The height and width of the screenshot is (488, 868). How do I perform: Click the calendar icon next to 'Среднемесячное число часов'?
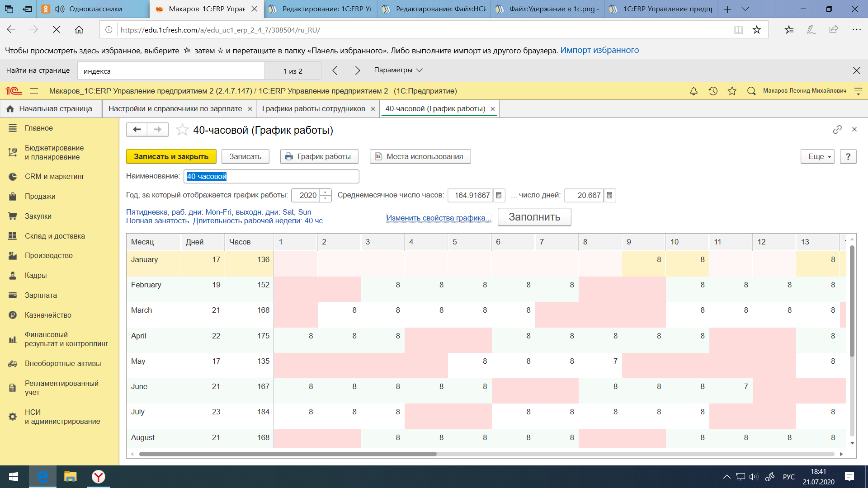[x=499, y=195]
